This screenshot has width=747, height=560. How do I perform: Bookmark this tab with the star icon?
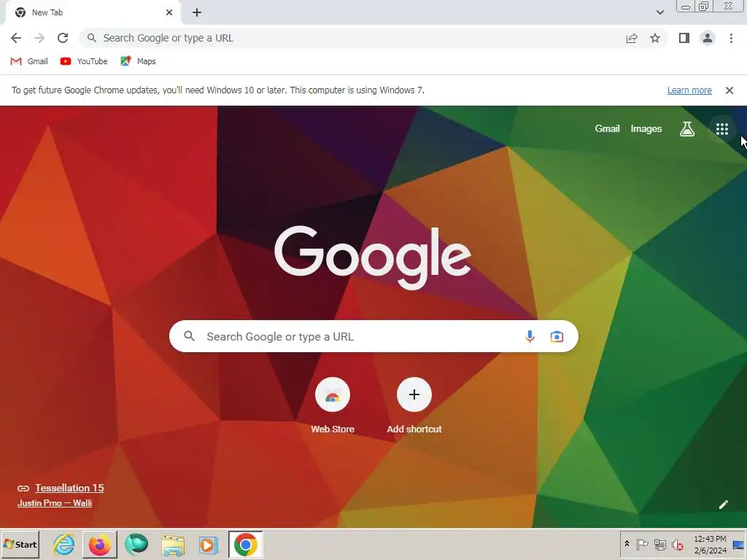pyautogui.click(x=655, y=38)
